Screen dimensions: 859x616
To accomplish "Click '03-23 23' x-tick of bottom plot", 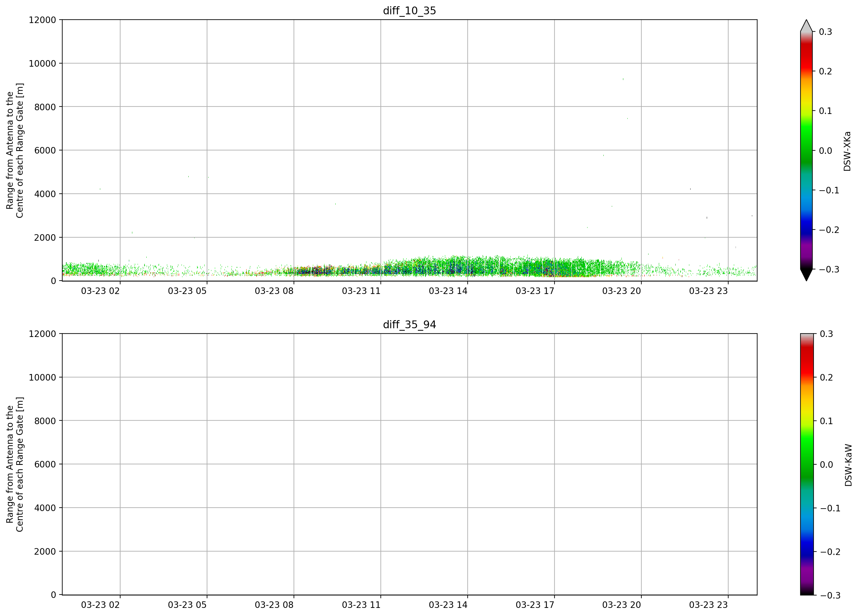I will (x=708, y=605).
